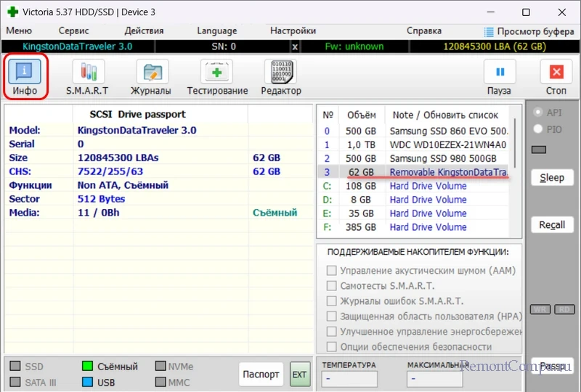This screenshot has width=581, height=392.
Task: Click the Sector value 512 Bytes
Action: coord(101,199)
